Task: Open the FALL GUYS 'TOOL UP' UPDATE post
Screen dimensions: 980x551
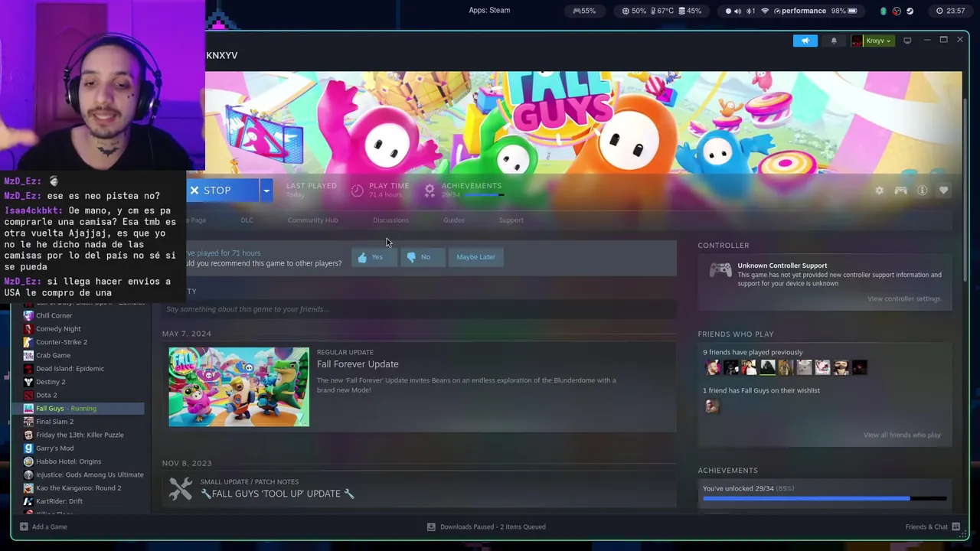Action: pos(277,494)
